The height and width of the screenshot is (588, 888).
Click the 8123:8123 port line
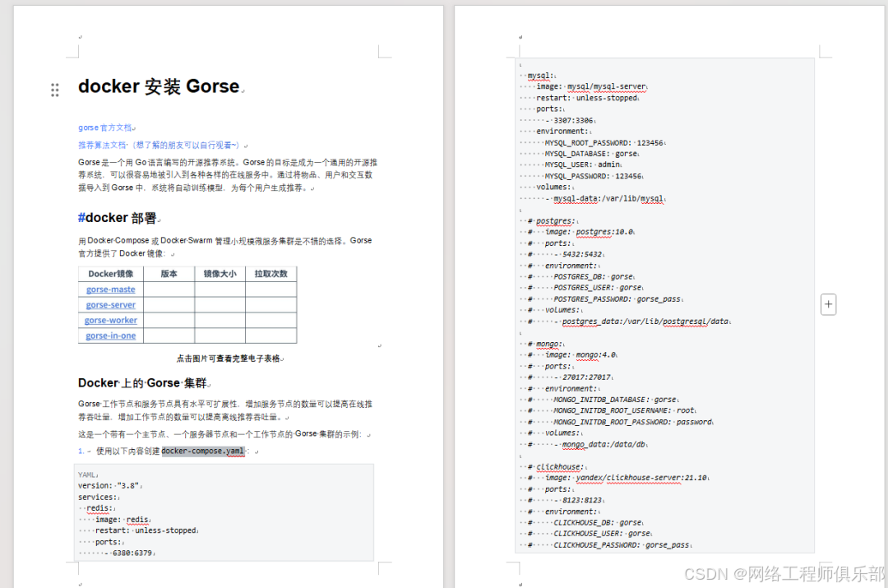click(x=578, y=500)
